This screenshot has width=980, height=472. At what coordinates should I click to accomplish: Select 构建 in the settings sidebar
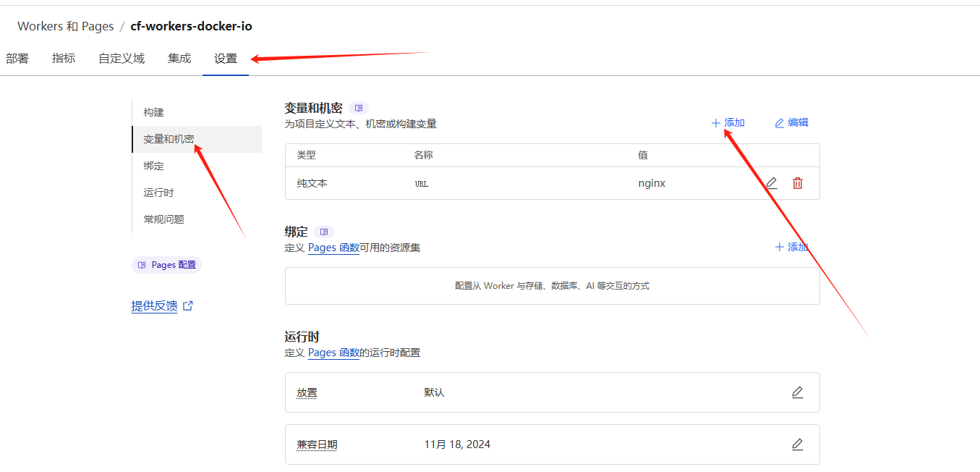tap(154, 112)
